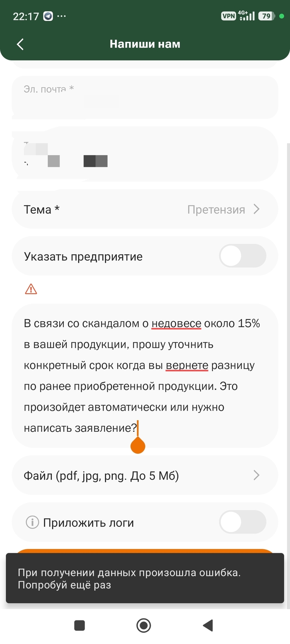Toggle the Указать предприятие switch

pos(242,256)
